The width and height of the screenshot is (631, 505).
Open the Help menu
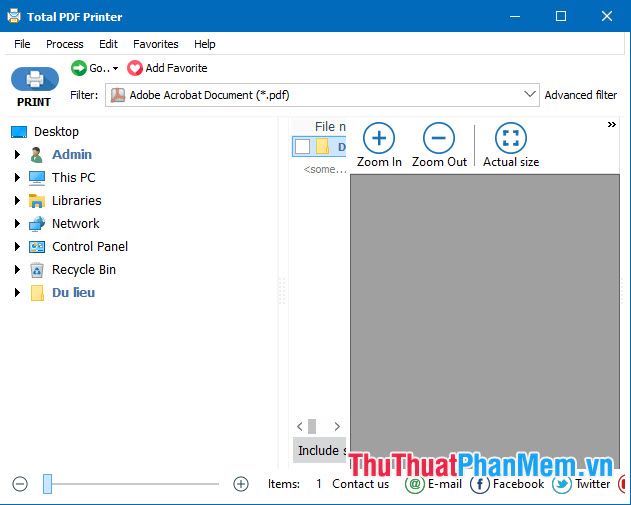(x=204, y=44)
